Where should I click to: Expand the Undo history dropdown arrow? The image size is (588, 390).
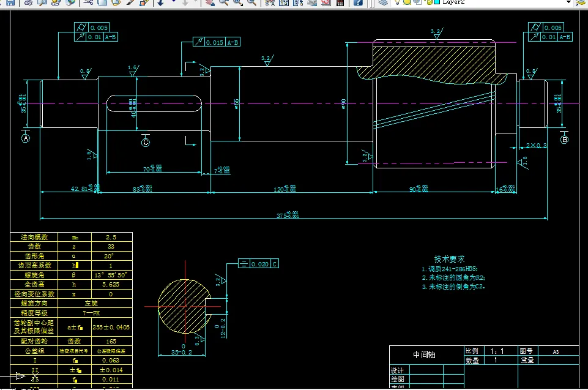[173, 2]
